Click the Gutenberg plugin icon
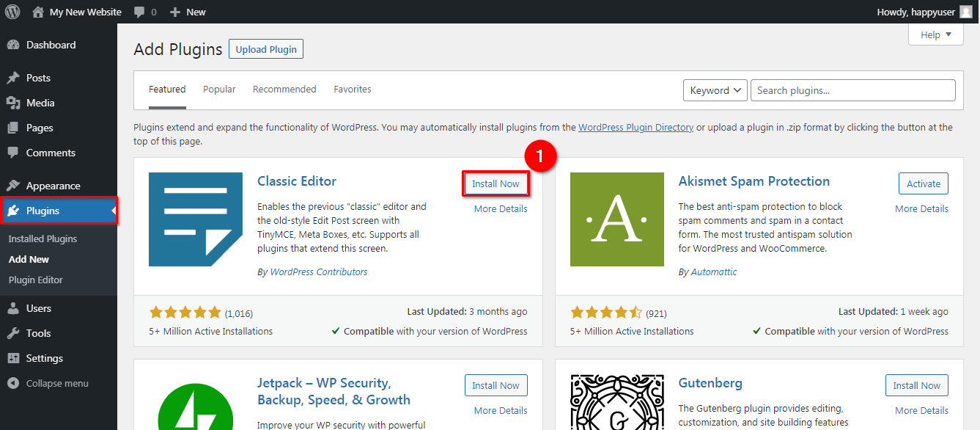 (617, 402)
